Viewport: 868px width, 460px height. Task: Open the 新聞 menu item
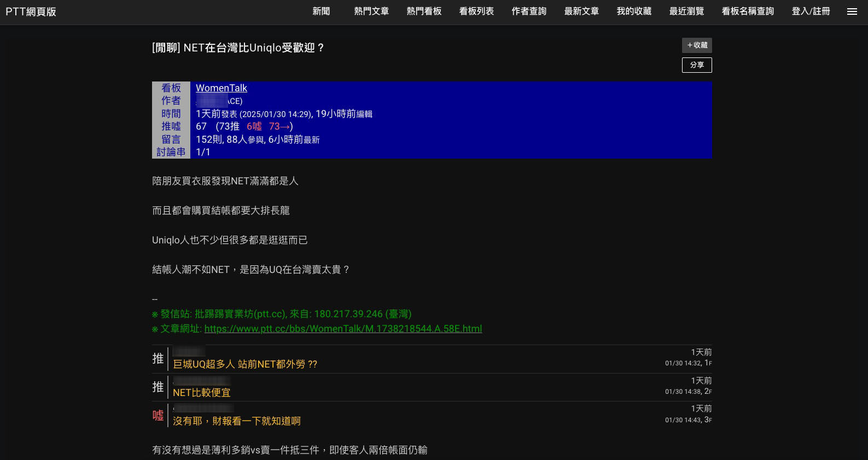click(x=321, y=11)
